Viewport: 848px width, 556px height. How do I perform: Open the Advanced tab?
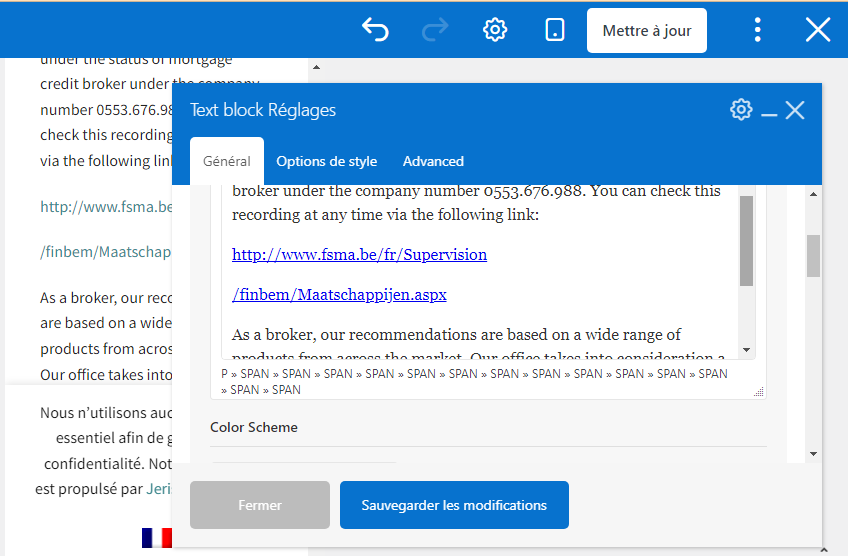coord(433,161)
